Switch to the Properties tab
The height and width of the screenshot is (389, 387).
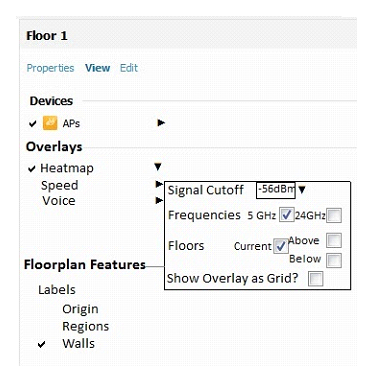[50, 68]
